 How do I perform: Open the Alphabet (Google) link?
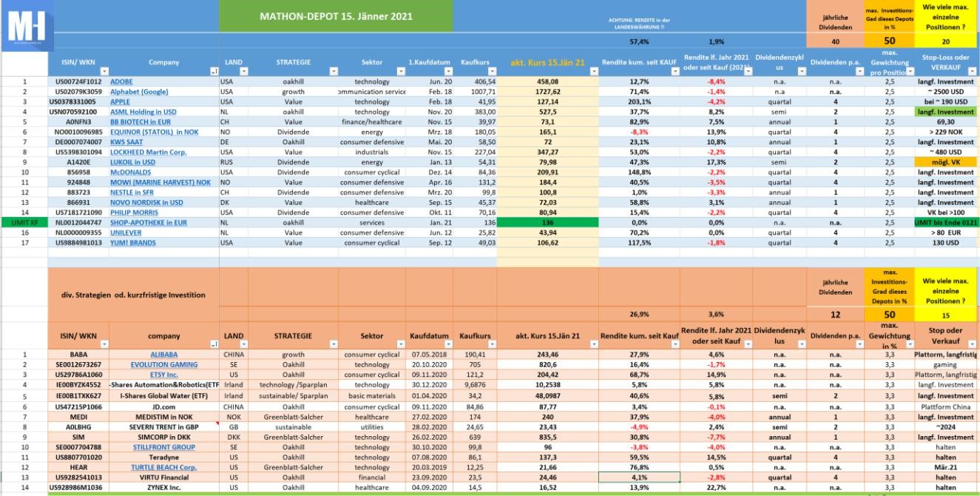click(139, 92)
